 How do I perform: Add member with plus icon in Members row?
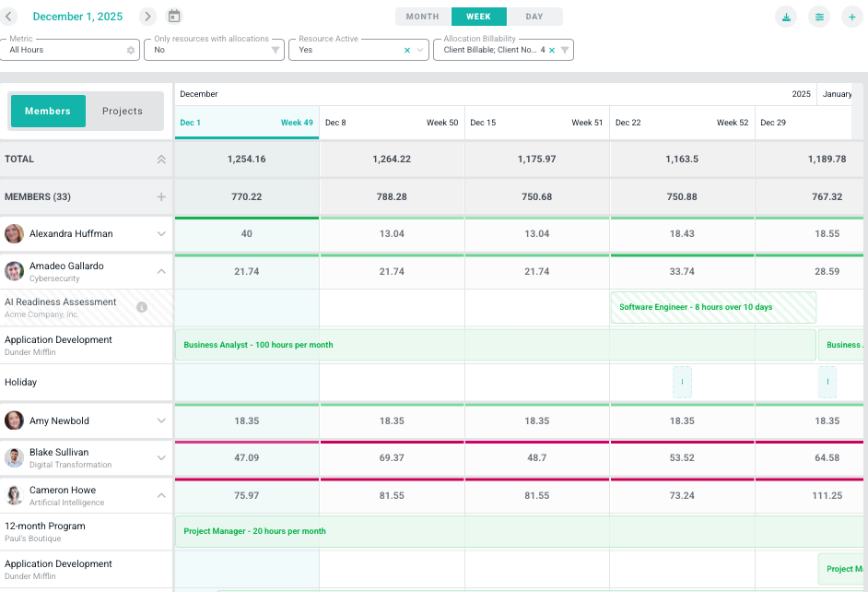(x=161, y=196)
